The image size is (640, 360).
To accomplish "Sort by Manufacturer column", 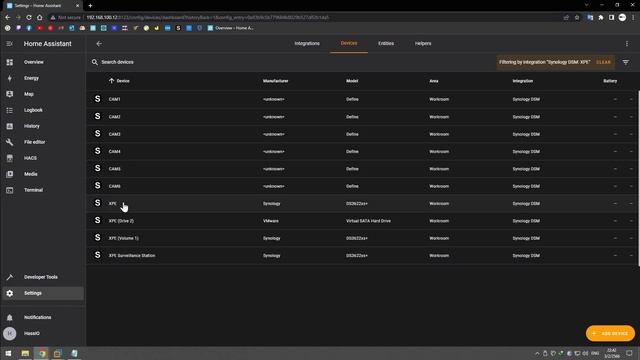I will tap(276, 81).
